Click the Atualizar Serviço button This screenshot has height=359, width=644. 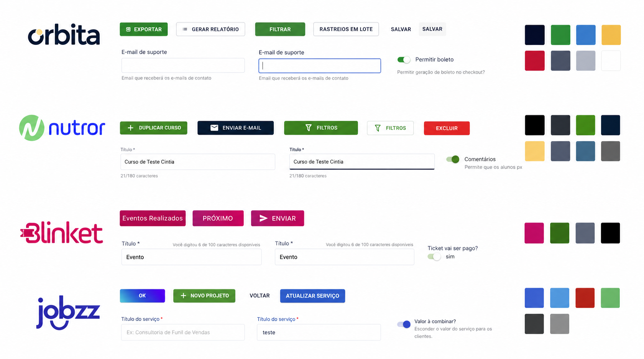(x=312, y=296)
